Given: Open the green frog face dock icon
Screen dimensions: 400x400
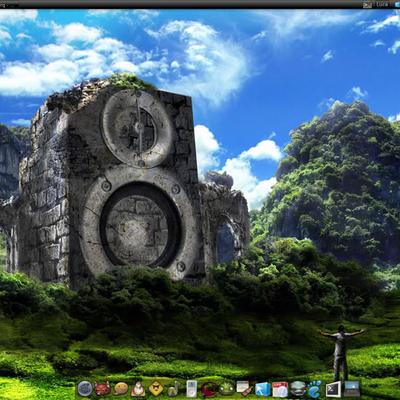Looking at the screenshot, I should coord(227,389).
